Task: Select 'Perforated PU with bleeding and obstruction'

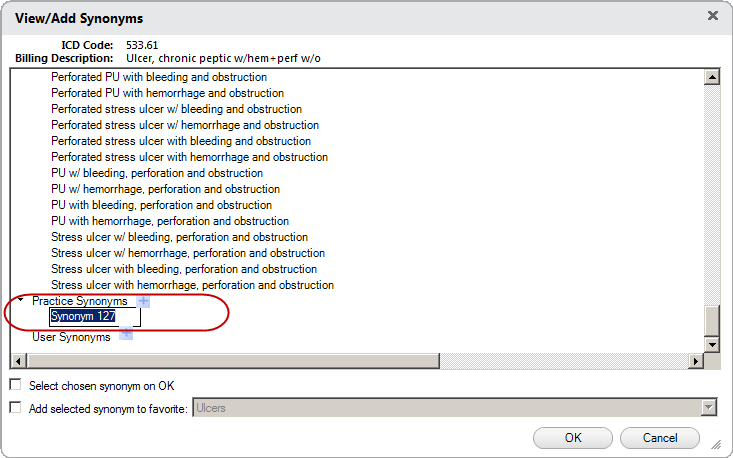Action: 159,77
